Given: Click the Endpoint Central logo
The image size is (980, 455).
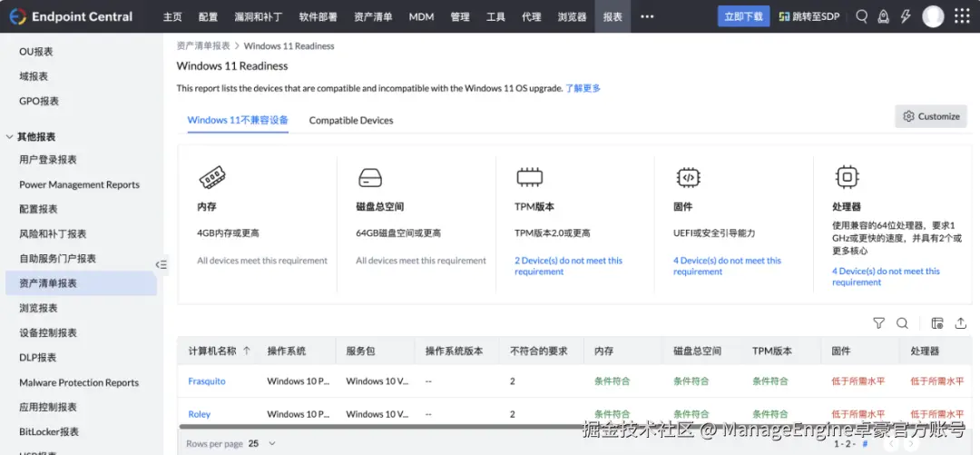Looking at the screenshot, I should (x=72, y=16).
